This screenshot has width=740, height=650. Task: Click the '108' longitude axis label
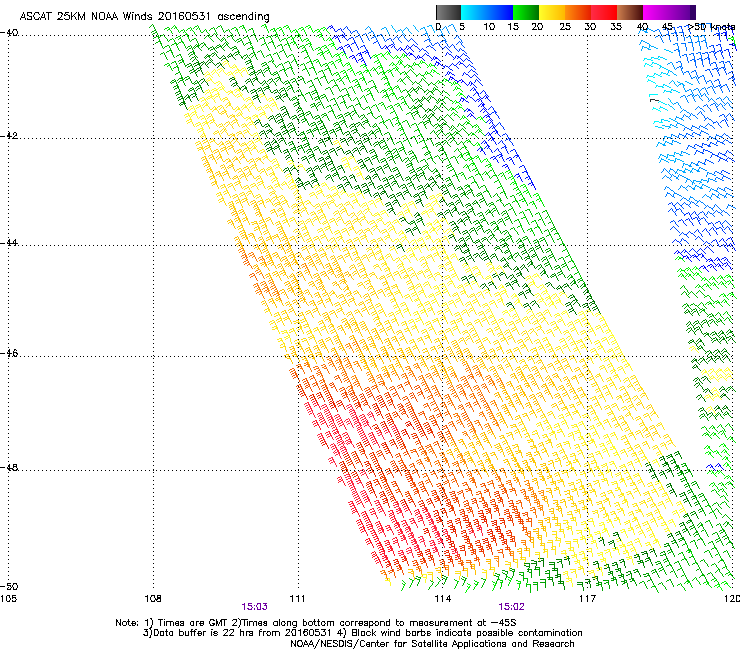(153, 599)
